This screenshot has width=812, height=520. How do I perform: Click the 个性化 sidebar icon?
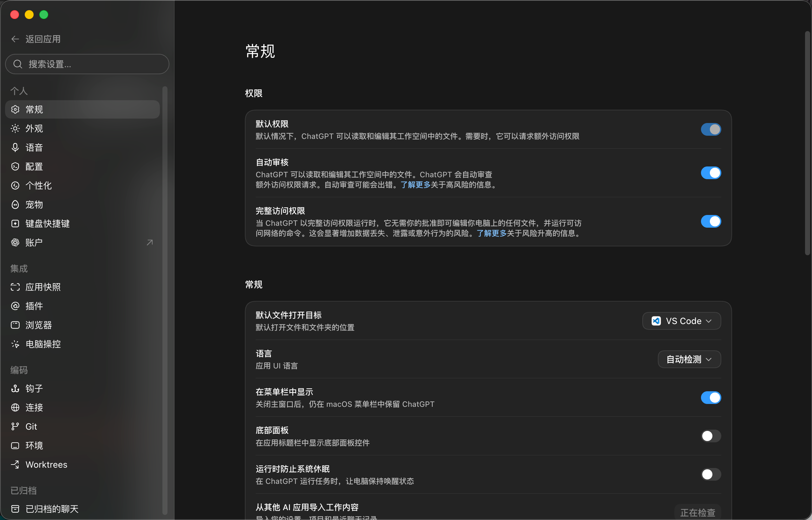tap(15, 185)
